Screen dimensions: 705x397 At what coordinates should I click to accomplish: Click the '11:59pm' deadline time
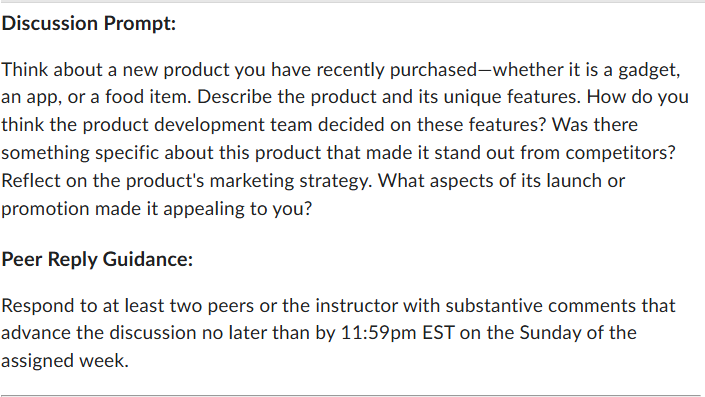click(x=379, y=334)
